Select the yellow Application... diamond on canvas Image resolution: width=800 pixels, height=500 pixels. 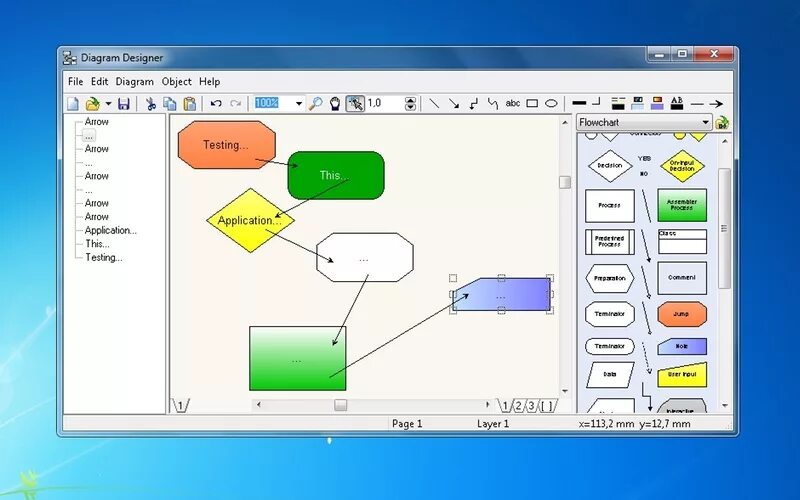coord(251,220)
